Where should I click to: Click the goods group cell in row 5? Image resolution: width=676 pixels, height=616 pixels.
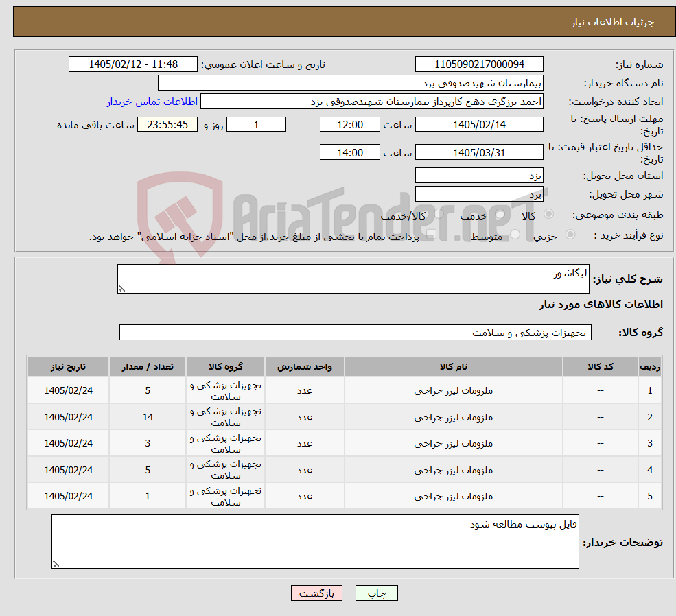click(x=226, y=496)
